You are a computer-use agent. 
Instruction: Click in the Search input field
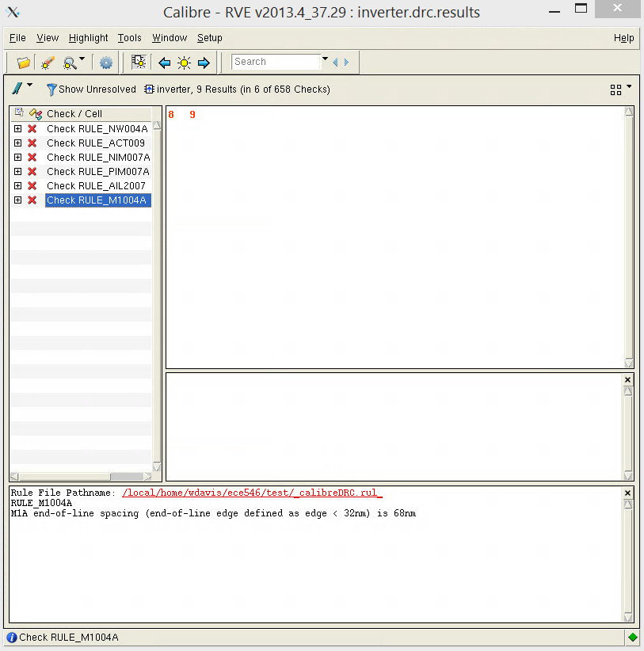coord(276,62)
